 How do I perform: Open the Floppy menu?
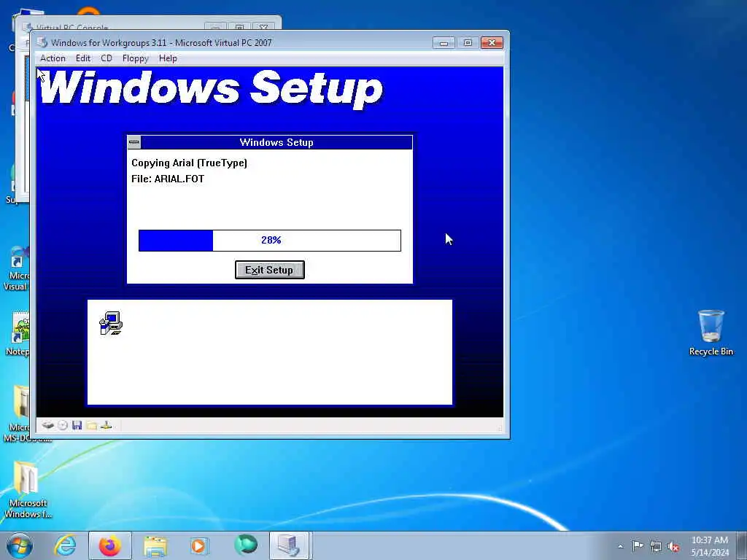point(135,58)
